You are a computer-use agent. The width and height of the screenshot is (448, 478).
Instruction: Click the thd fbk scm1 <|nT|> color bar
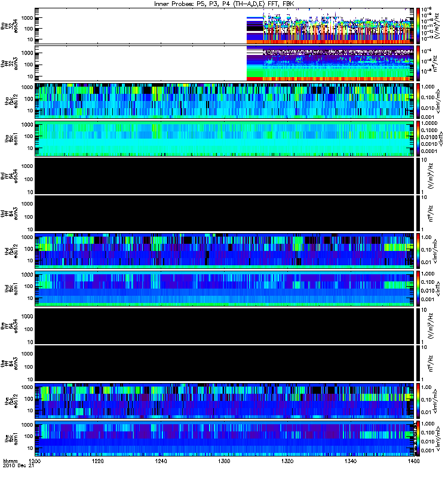(418, 289)
